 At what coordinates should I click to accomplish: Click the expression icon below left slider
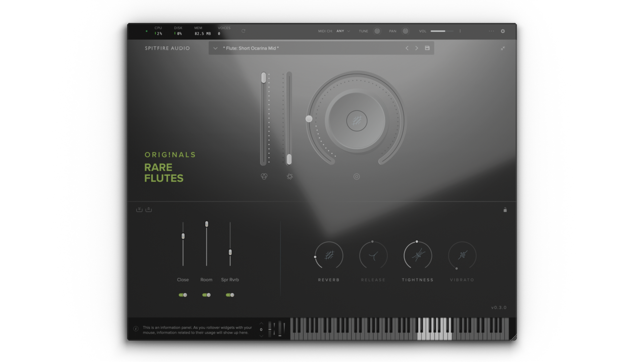[264, 176]
